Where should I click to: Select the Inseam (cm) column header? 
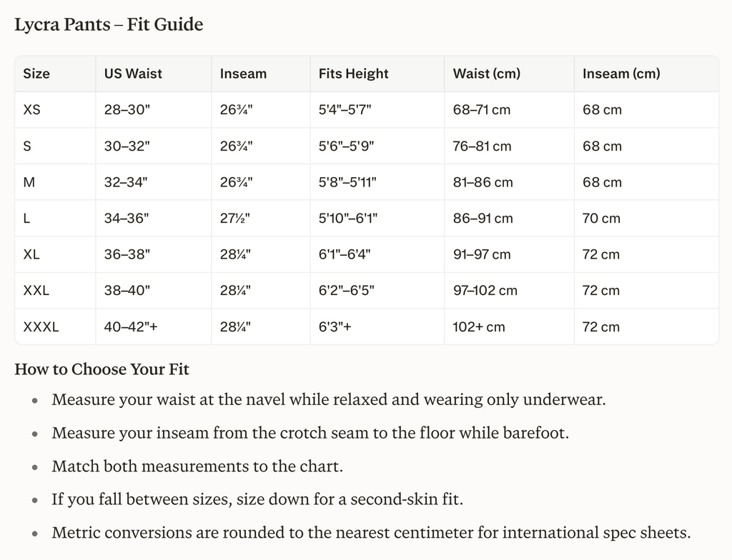click(621, 74)
